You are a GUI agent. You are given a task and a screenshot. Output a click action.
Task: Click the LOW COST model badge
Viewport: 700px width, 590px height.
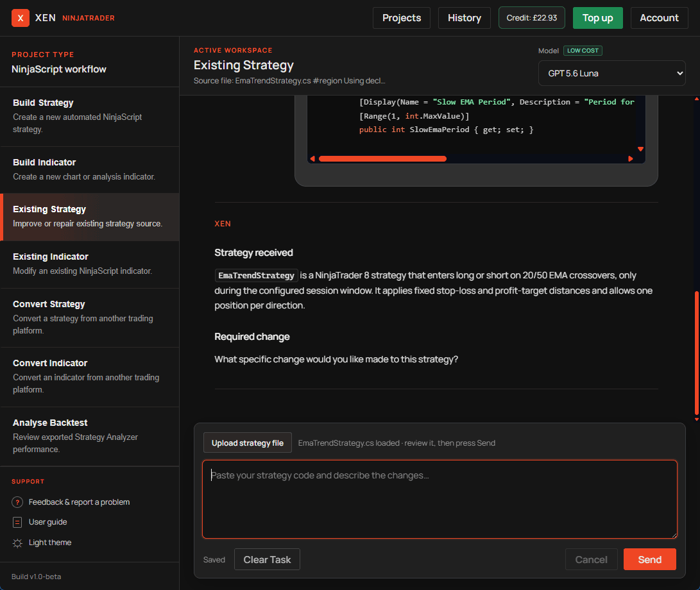(583, 51)
